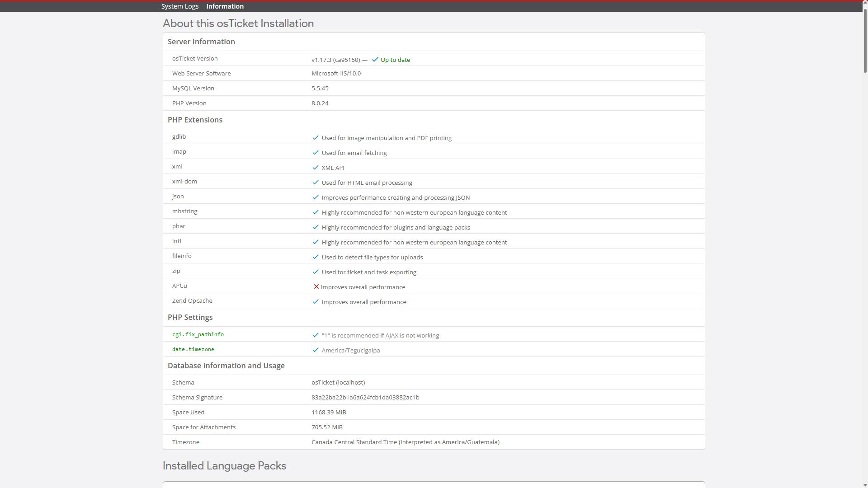Click the checkmark beside America/Tegucigalpa
868x488 pixels.
pyautogui.click(x=316, y=350)
